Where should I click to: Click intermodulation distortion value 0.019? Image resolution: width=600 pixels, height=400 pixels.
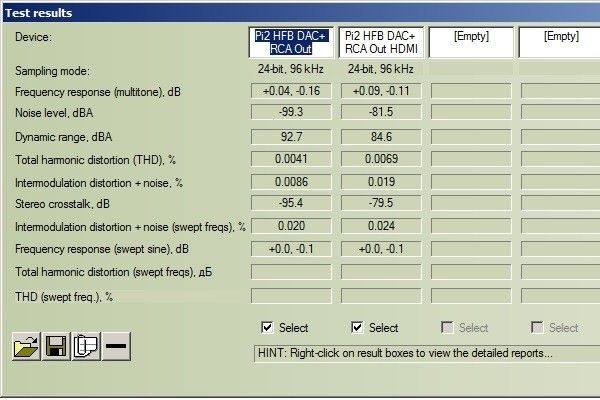click(x=381, y=182)
